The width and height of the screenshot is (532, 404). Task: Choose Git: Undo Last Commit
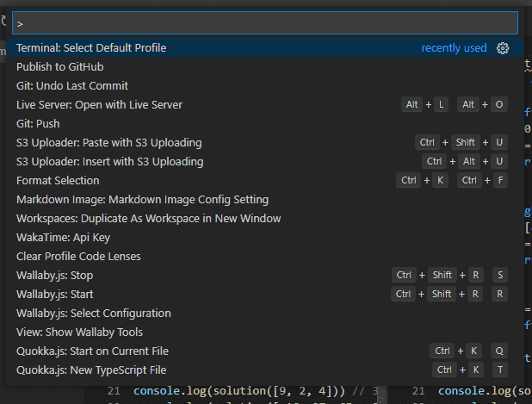(265, 86)
